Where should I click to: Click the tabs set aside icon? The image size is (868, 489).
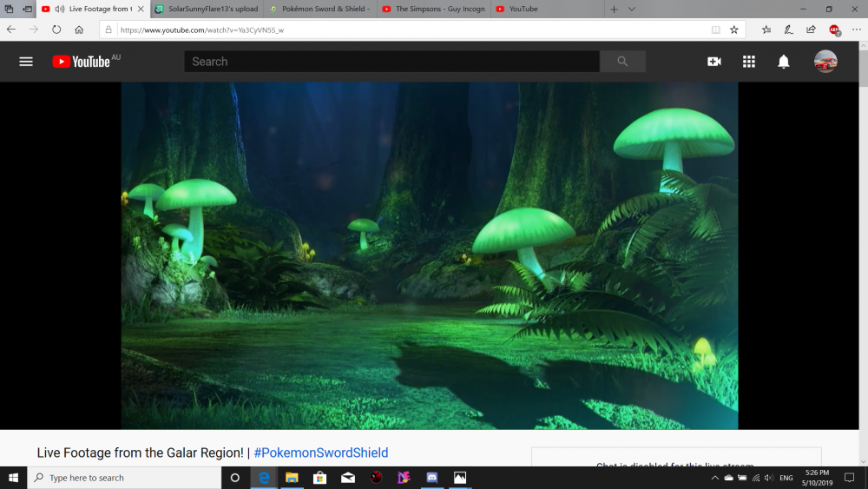10,9
